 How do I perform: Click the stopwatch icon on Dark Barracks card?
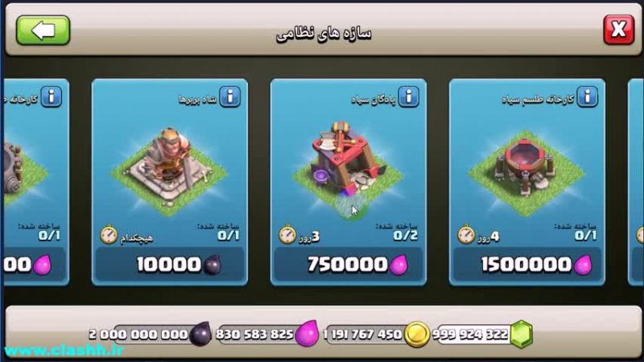point(287,235)
